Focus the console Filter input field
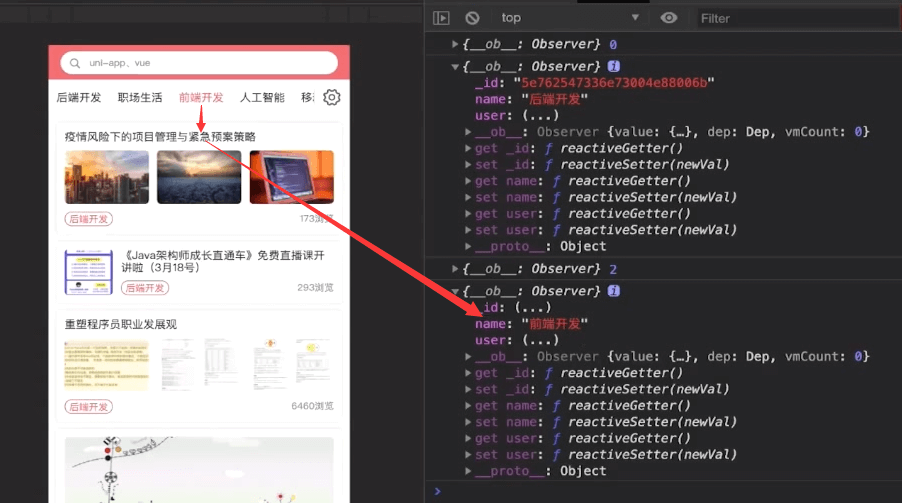Viewport: 902px width, 503px height. click(x=797, y=18)
